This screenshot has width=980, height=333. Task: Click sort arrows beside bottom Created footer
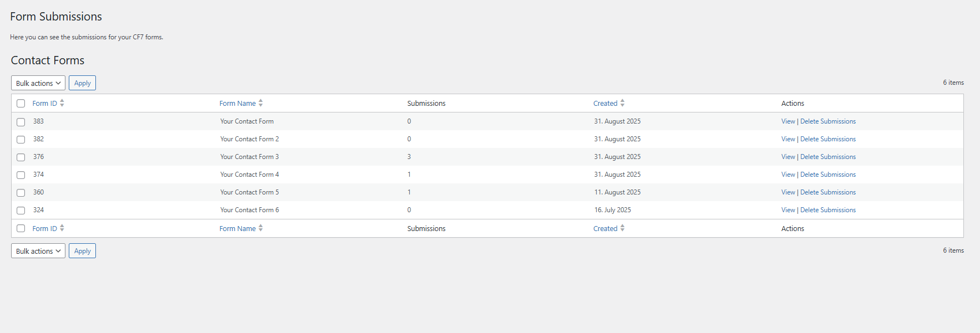tap(622, 228)
